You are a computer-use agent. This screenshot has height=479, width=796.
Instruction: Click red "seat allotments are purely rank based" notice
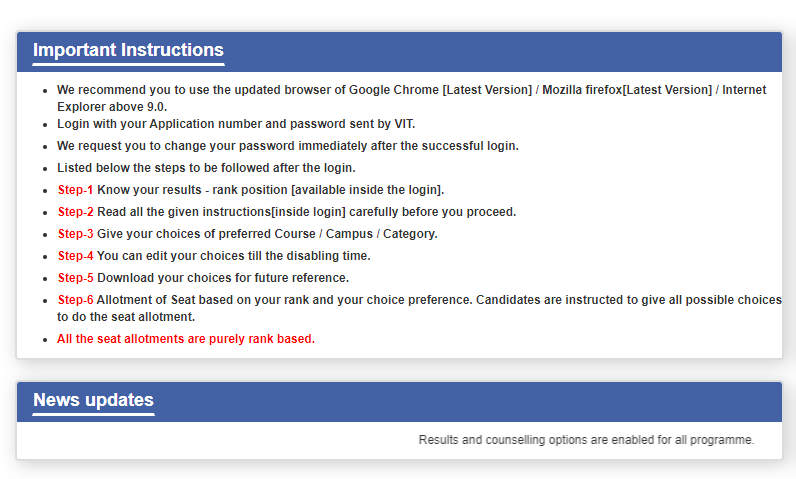tap(185, 339)
